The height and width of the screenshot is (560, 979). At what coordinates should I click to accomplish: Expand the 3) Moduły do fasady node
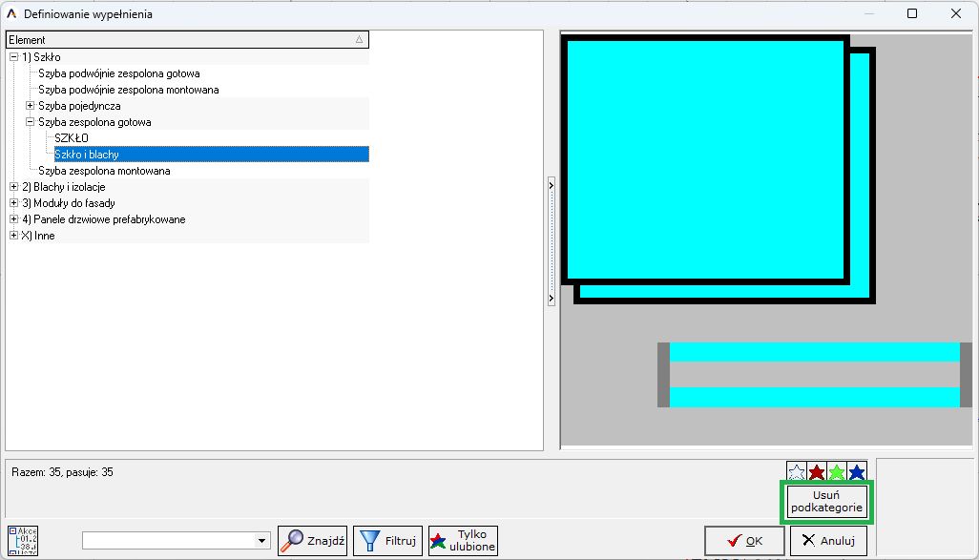(x=13, y=203)
